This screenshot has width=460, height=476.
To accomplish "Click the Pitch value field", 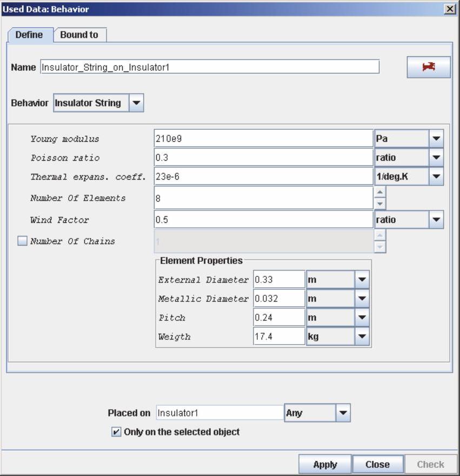I will (279, 318).
